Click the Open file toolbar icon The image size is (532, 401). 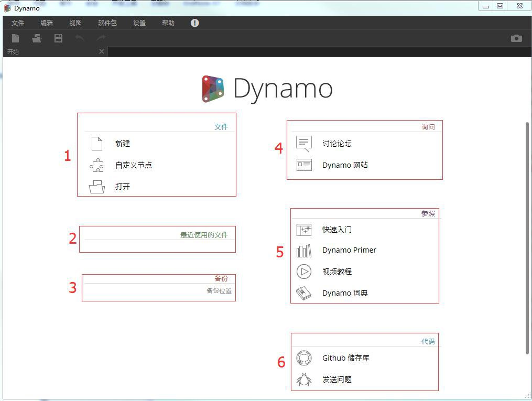tap(37, 38)
